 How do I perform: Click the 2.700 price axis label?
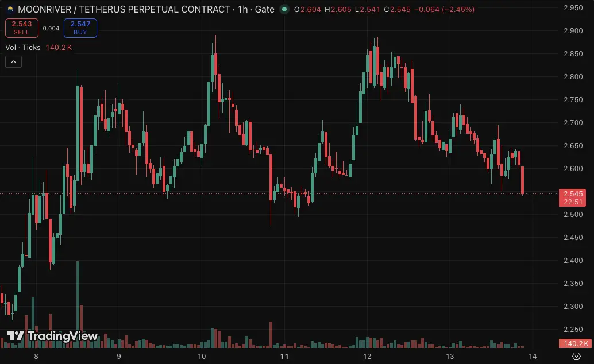pyautogui.click(x=573, y=122)
